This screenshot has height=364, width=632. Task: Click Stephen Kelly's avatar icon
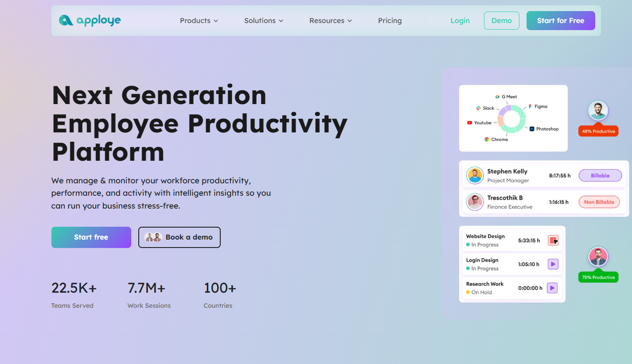(x=475, y=176)
